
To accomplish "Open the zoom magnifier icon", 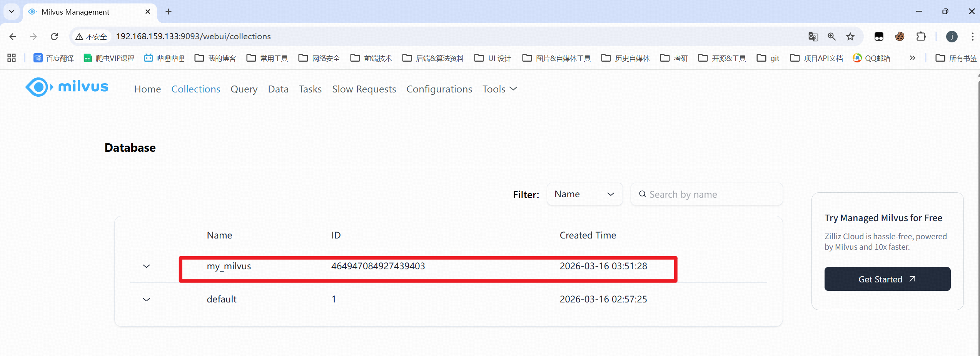I will tap(831, 37).
